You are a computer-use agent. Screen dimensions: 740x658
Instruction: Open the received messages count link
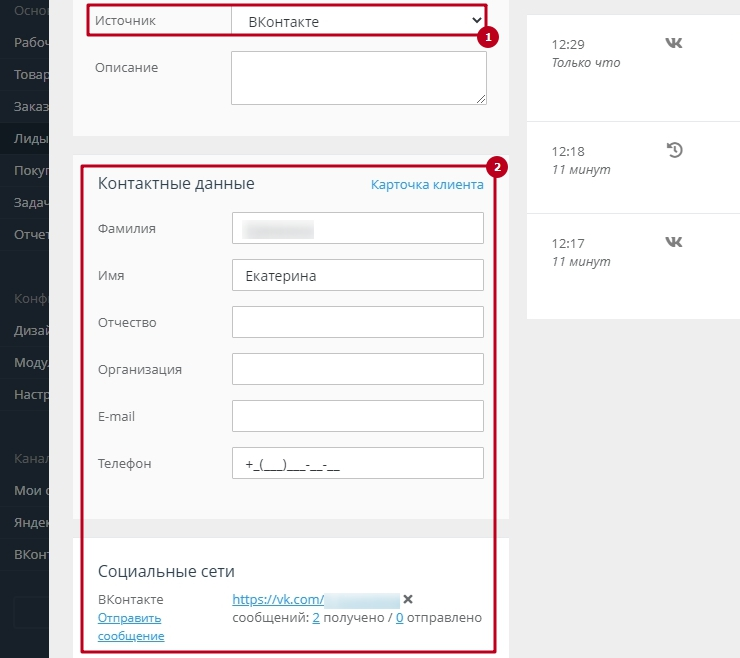[x=316, y=618]
